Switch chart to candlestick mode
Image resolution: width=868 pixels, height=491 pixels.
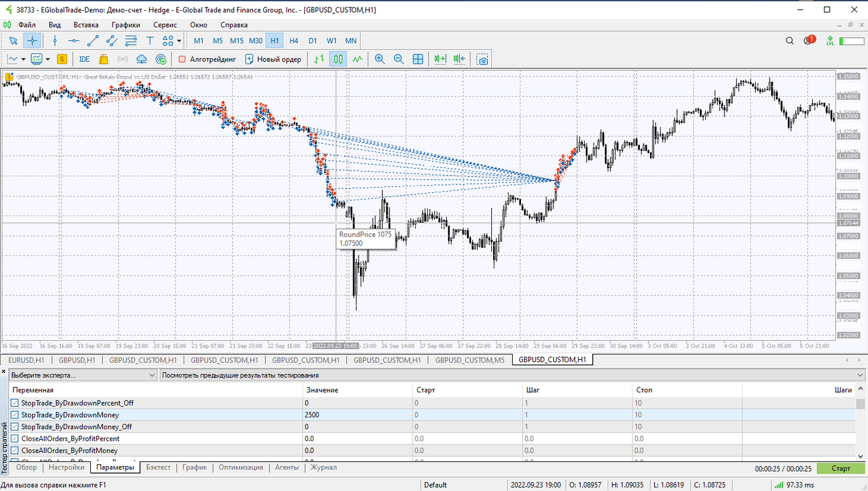pos(338,59)
